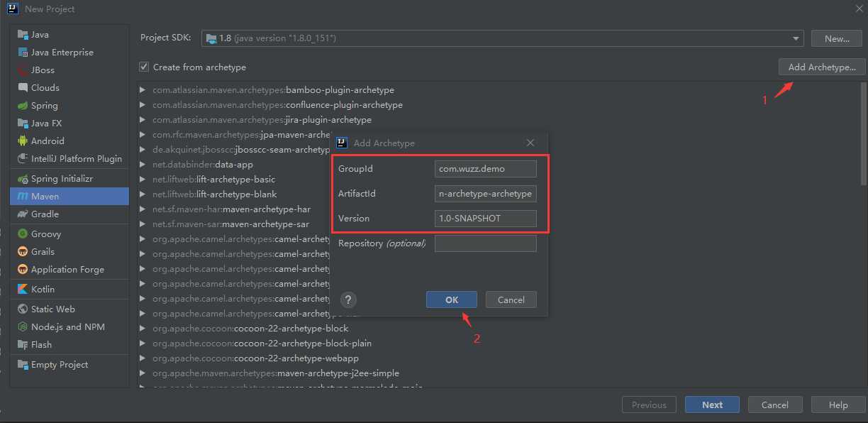The height and width of the screenshot is (423, 868).
Task: Select the Gradle elephant icon
Action: pyautogui.click(x=23, y=214)
